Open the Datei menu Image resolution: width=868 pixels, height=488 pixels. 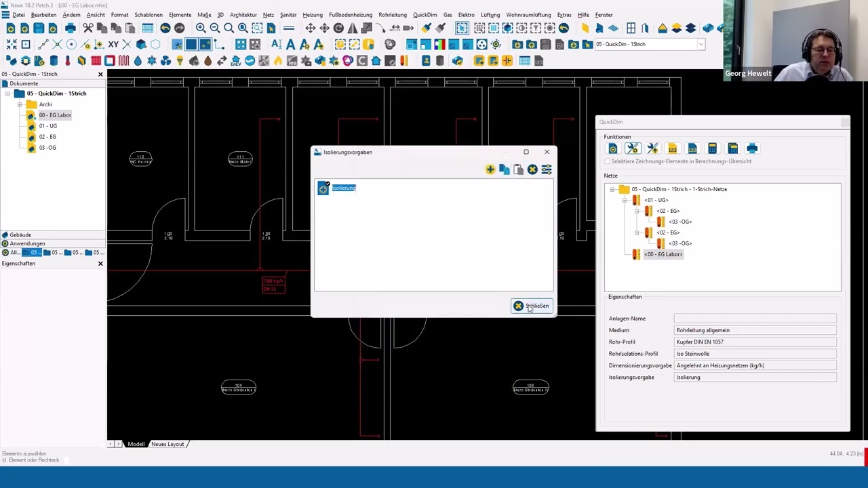pyautogui.click(x=18, y=15)
